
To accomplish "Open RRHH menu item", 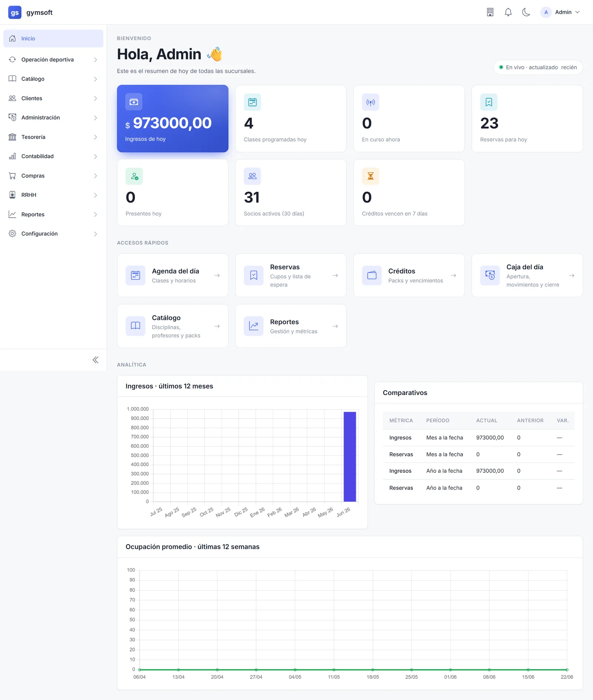I will [53, 195].
